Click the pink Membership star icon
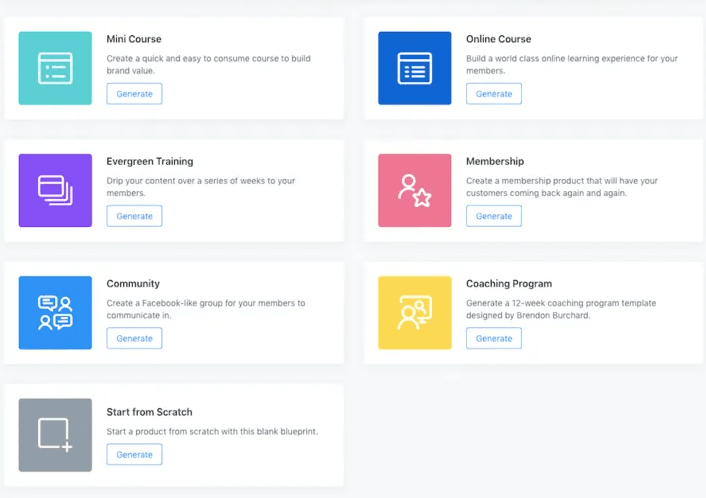Image resolution: width=706 pixels, height=498 pixels. 415,190
